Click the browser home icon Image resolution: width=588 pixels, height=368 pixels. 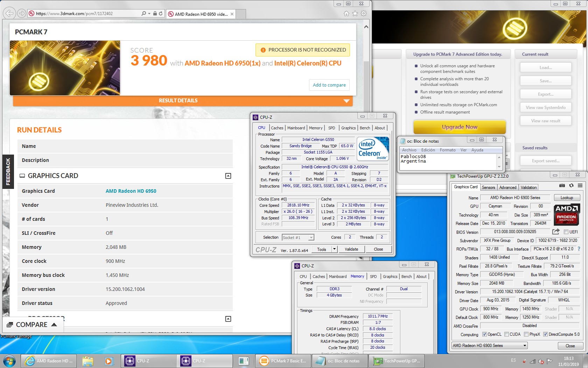click(346, 13)
